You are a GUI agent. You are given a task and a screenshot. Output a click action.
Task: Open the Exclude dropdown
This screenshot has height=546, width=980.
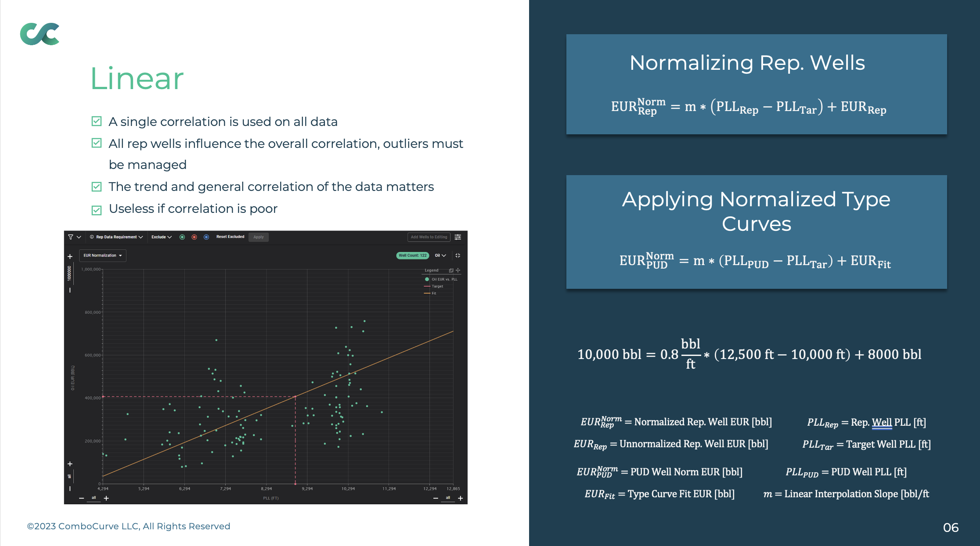tap(162, 237)
